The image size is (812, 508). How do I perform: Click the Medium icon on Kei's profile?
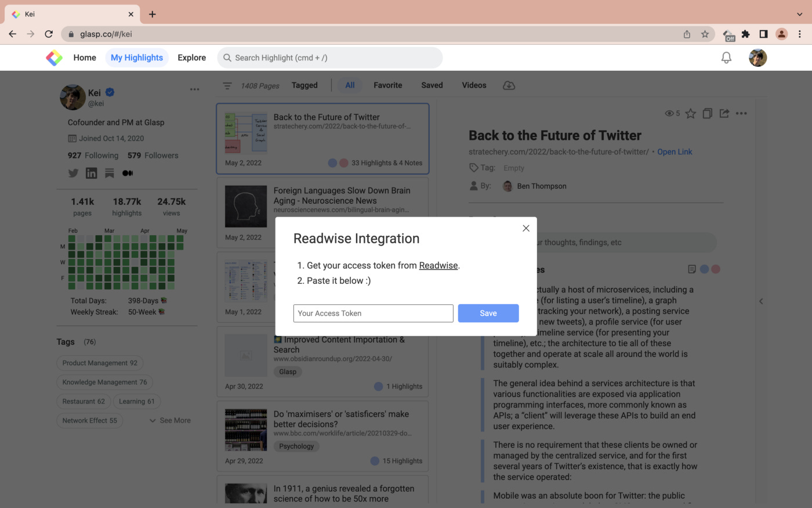(x=127, y=172)
